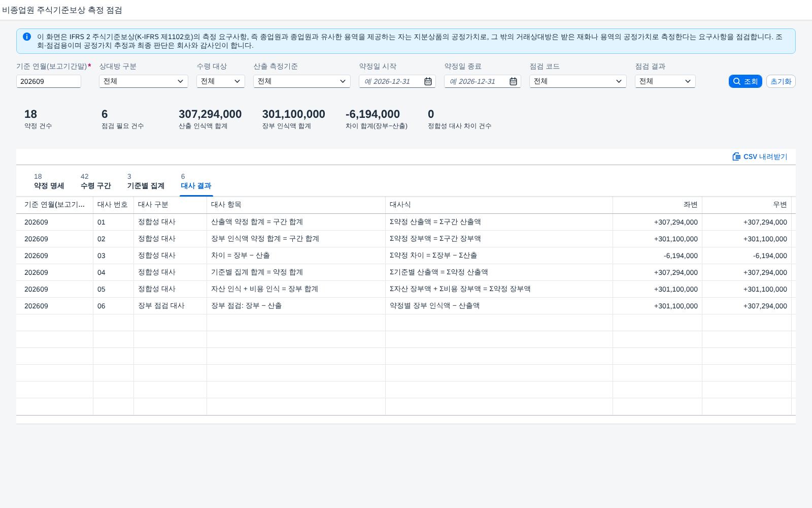
Task: Click the 대사식 column header
Action: pos(499,205)
